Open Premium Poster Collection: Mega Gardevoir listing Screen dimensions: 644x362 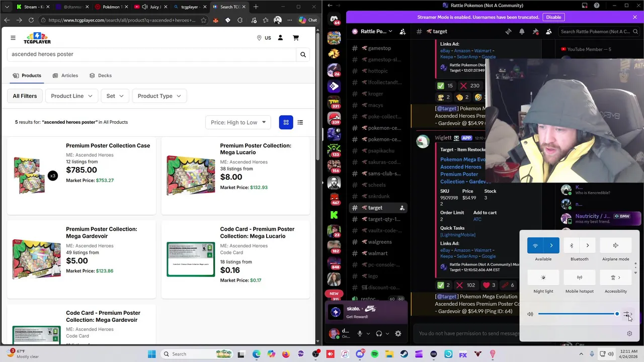[101, 232]
